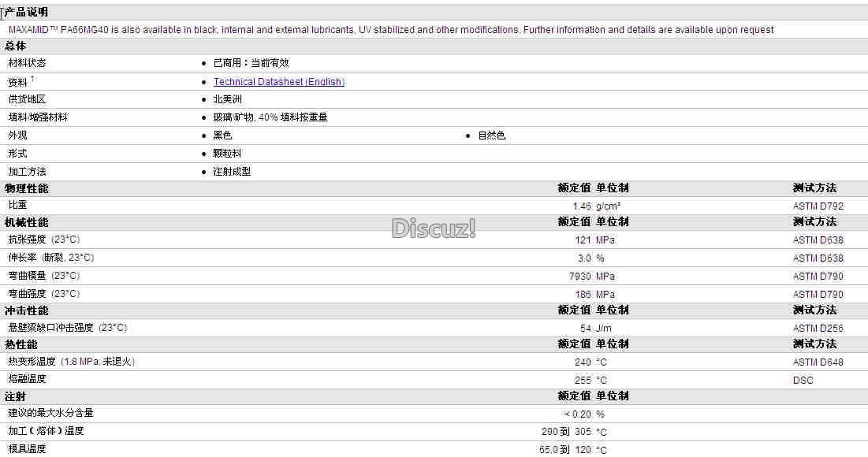868x457 pixels.
Task: Click the 供货地区 row label
Action: (x=27, y=99)
